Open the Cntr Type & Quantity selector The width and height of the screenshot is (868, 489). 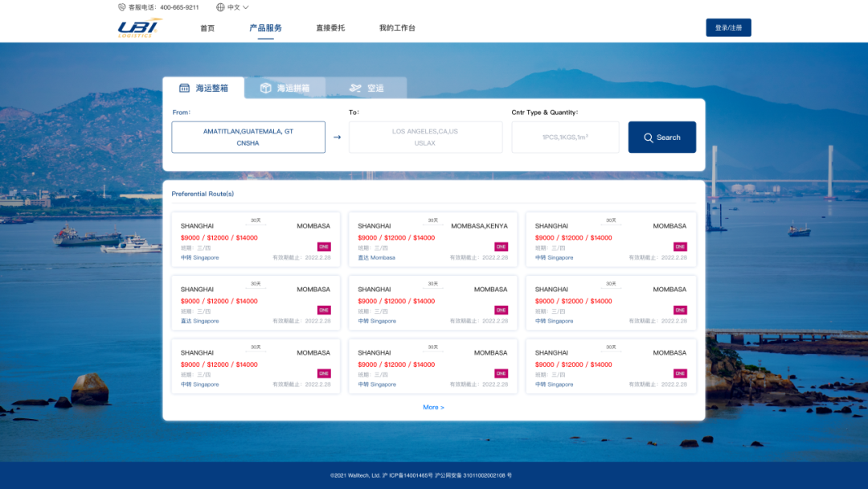[565, 137]
